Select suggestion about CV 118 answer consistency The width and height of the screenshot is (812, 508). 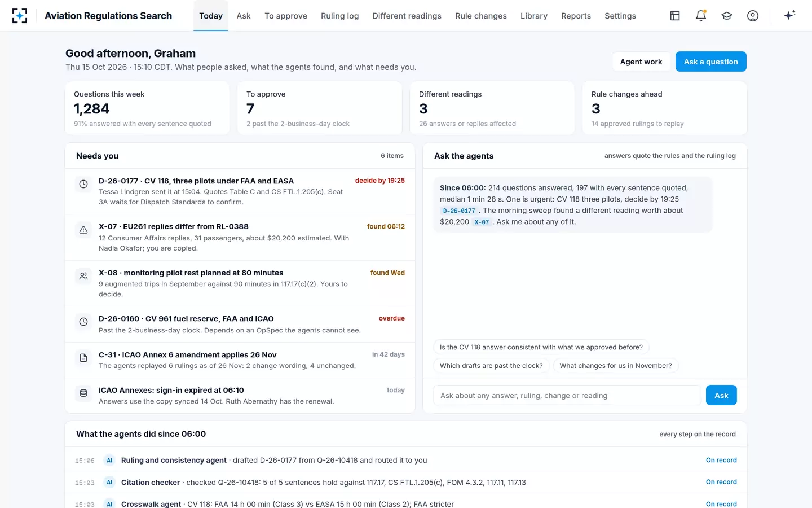[x=541, y=347]
